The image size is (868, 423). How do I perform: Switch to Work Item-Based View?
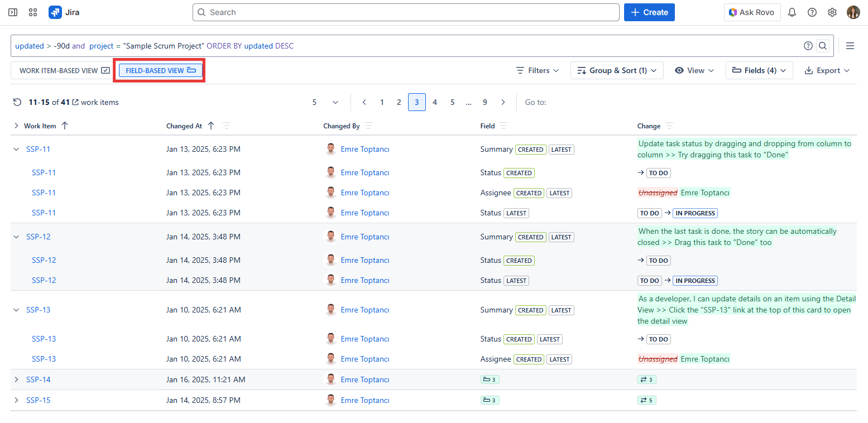click(64, 70)
